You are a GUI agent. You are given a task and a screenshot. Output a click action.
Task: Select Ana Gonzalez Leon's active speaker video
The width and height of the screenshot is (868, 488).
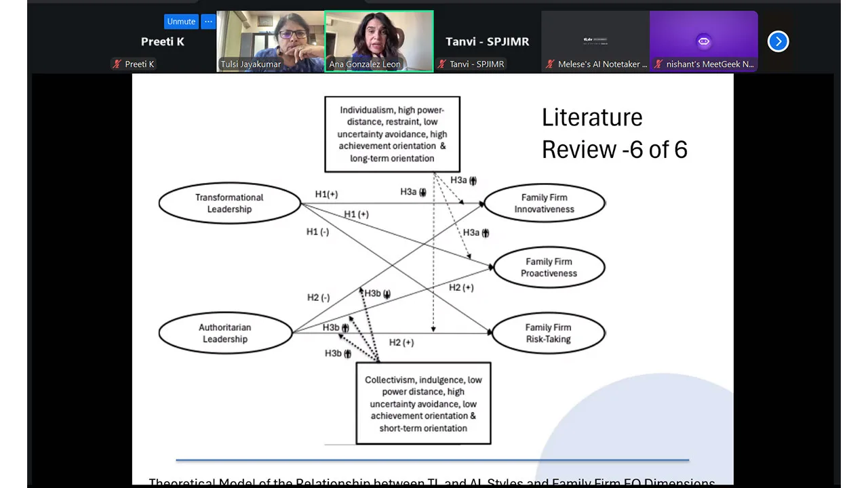coord(378,37)
